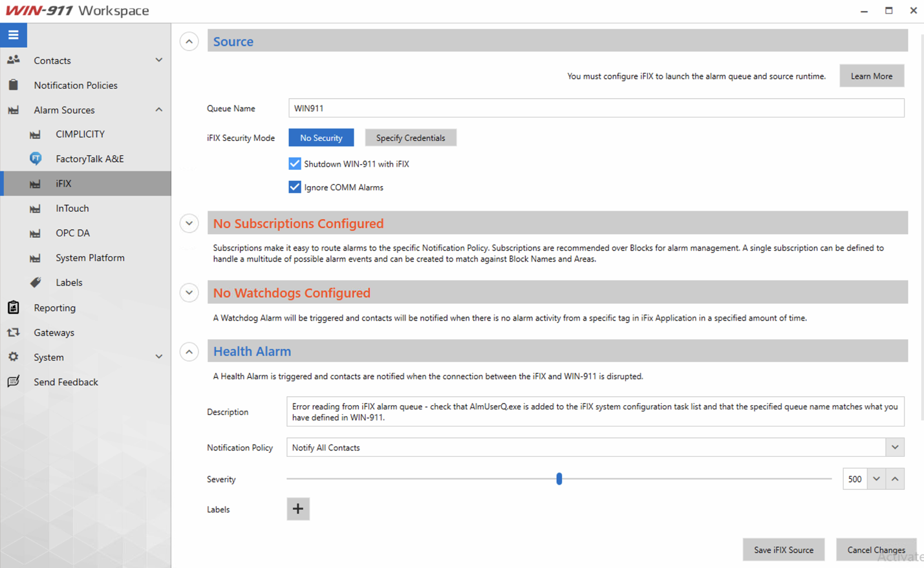Image resolution: width=924 pixels, height=568 pixels.
Task: Toggle Ignore COMM Alarms checkbox
Action: point(295,187)
